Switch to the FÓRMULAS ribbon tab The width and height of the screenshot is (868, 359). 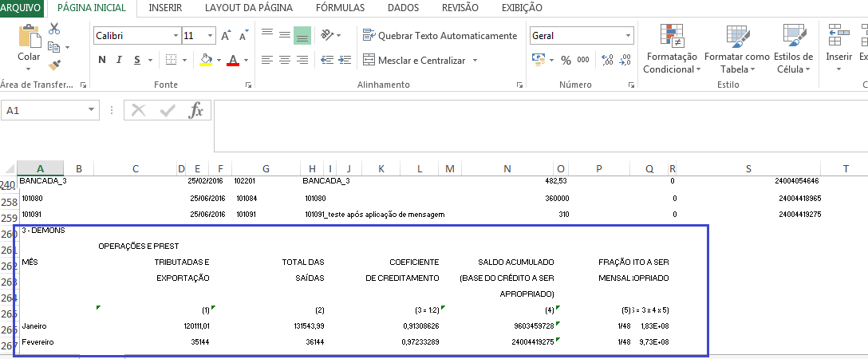[x=340, y=8]
